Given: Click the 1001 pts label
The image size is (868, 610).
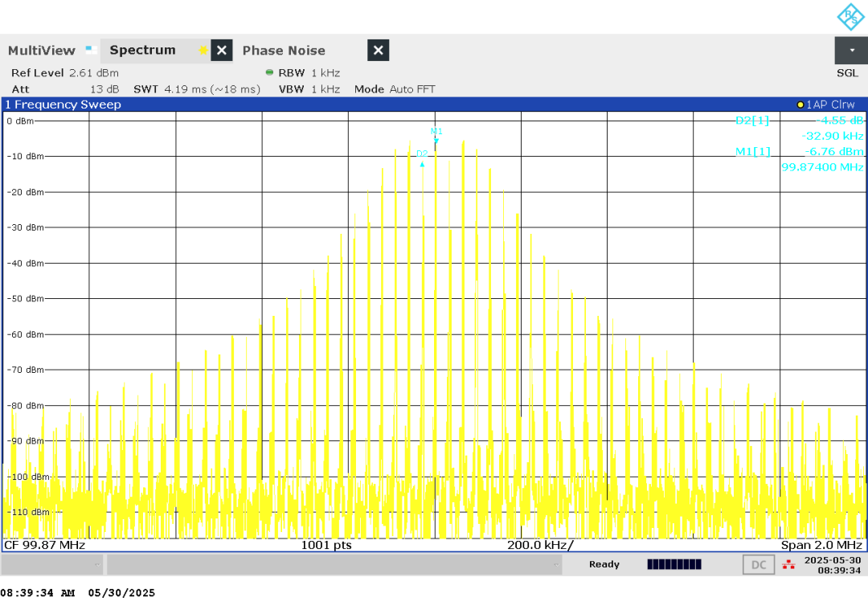Looking at the screenshot, I should (x=326, y=545).
